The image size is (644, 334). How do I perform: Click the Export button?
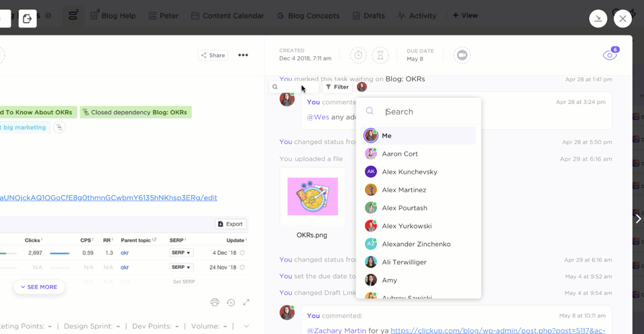pos(231,224)
